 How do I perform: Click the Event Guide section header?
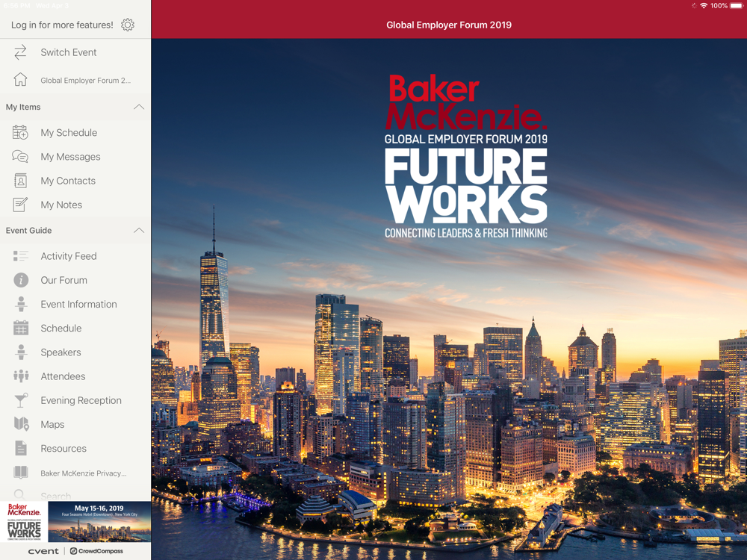tap(75, 231)
